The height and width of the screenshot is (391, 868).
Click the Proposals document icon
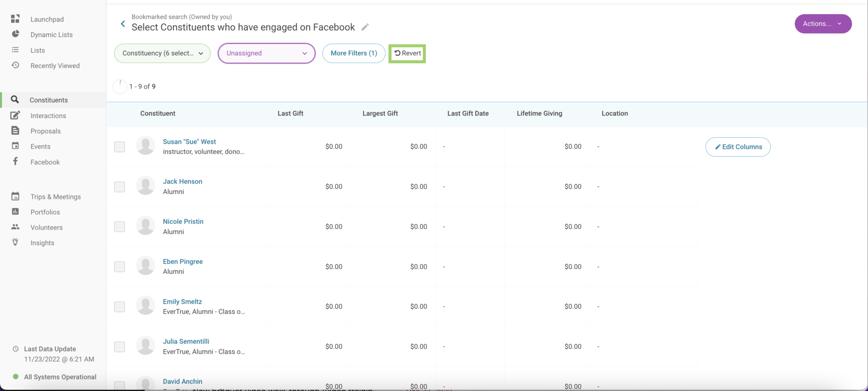(x=15, y=131)
